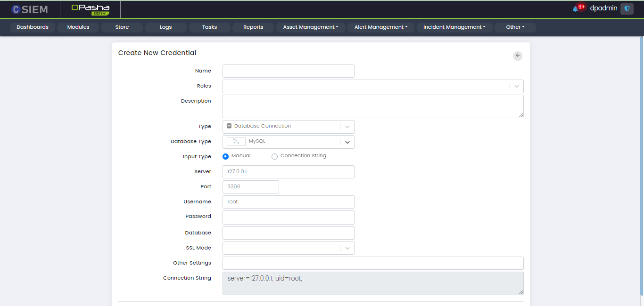Click the notification bell icon
Screen dimensions: 644x306
tap(575, 9)
